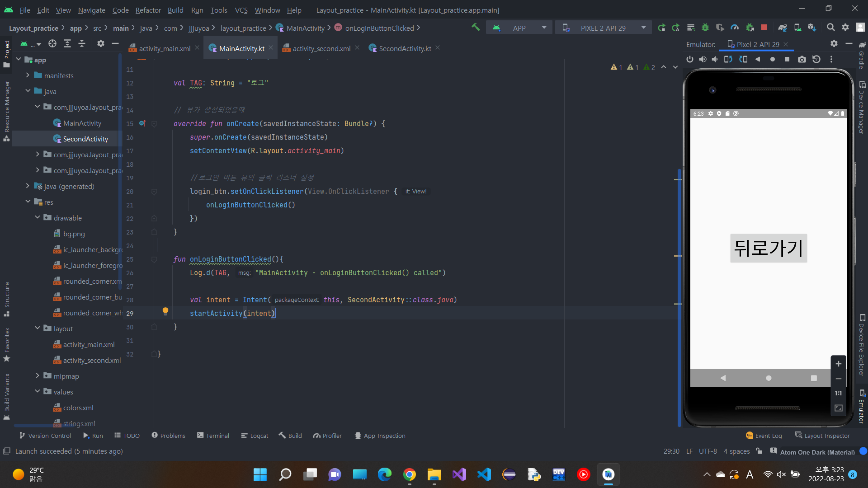
Task: Toggle the Project tool window sidebar button
Action: click(7, 53)
